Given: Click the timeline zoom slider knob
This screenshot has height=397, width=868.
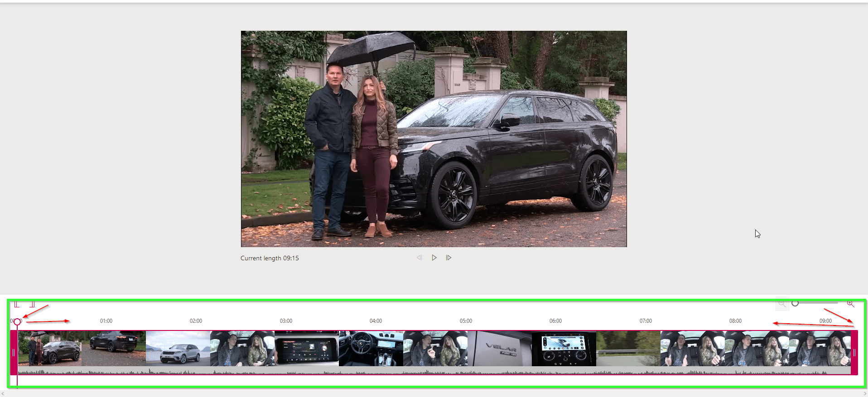Looking at the screenshot, I should (795, 303).
